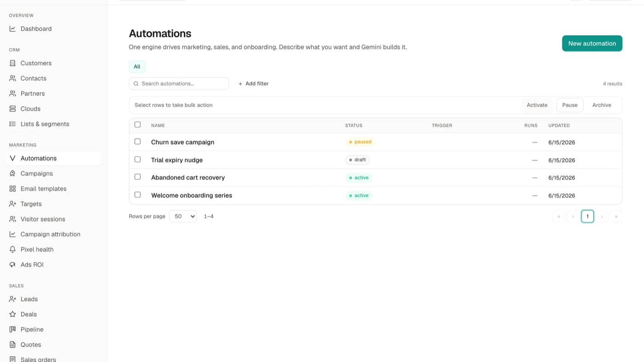Viewport: 644px width, 362px height.
Task: Click the paused status badge
Action: point(360,142)
